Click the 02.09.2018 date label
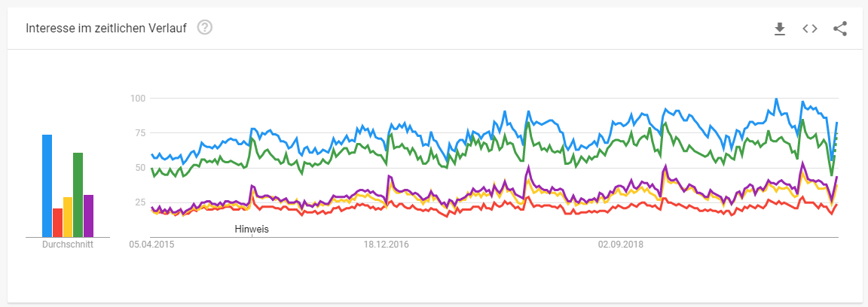The height and width of the screenshot is (307, 868). [621, 244]
